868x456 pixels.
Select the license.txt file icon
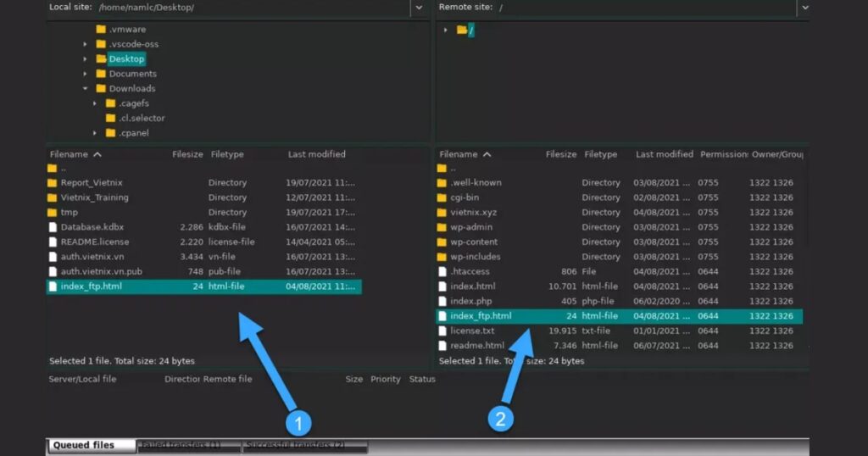point(442,331)
